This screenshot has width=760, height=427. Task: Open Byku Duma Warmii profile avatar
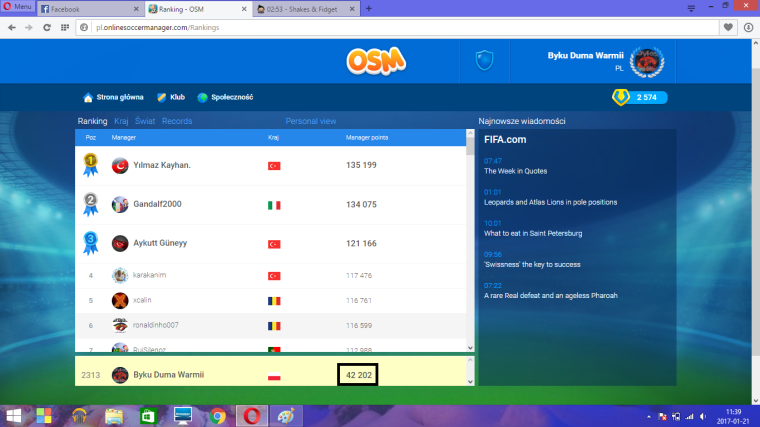coord(648,62)
